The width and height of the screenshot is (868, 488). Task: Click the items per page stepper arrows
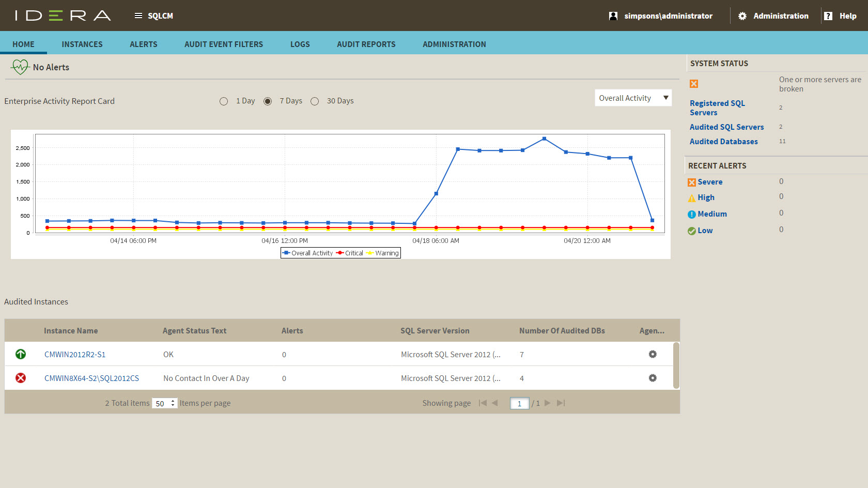click(x=173, y=403)
